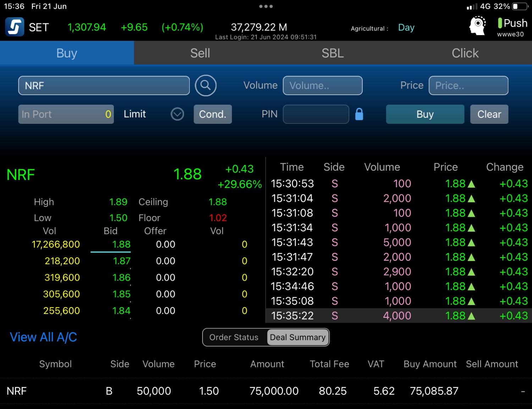The width and height of the screenshot is (532, 409).
Task: Tap the PIN lock icon
Action: tap(359, 114)
